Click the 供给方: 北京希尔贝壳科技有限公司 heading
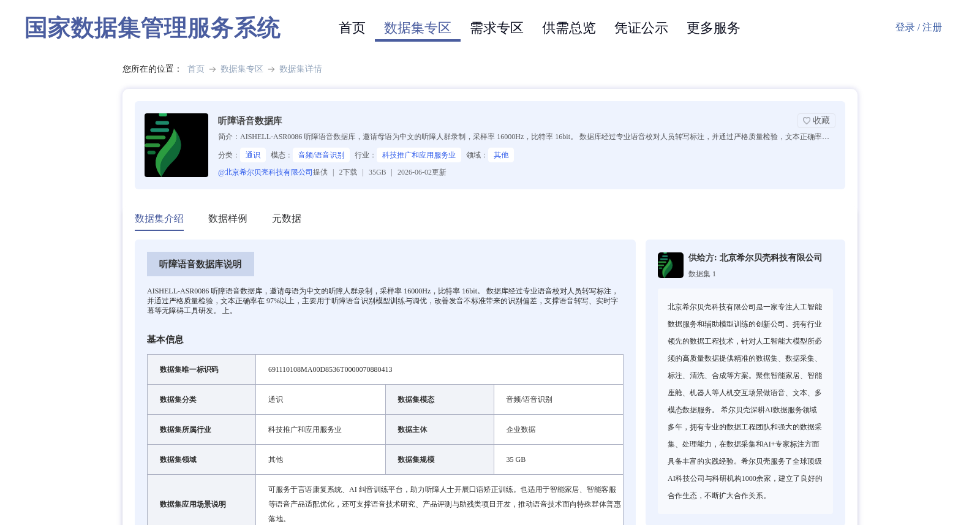Image resolution: width=980 pixels, height=525 pixels. tap(755, 258)
